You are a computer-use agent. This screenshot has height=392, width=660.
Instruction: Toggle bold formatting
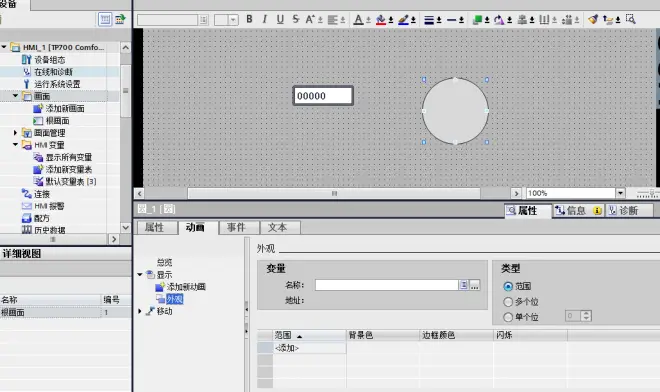[249, 19]
